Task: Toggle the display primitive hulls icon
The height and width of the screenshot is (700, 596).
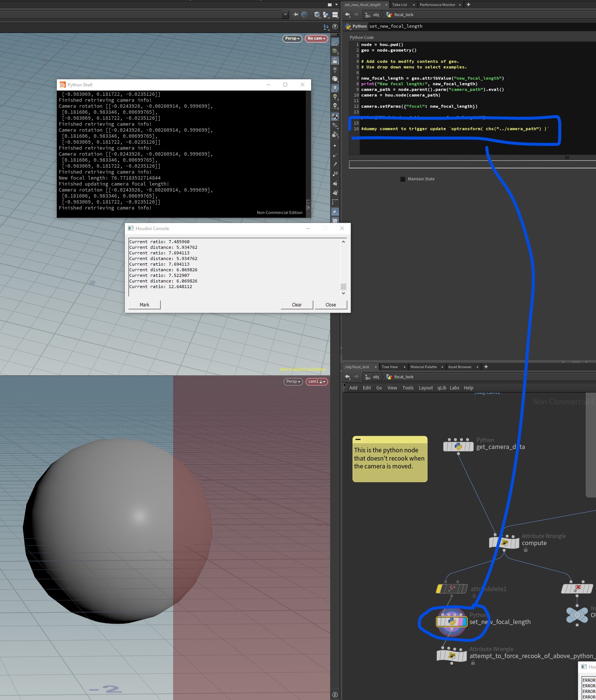Action: pyautogui.click(x=335, y=202)
